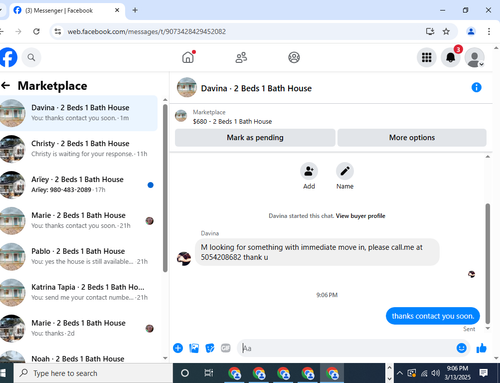Send a thumbs-up like
This screenshot has height=383, width=500.
(481, 348)
